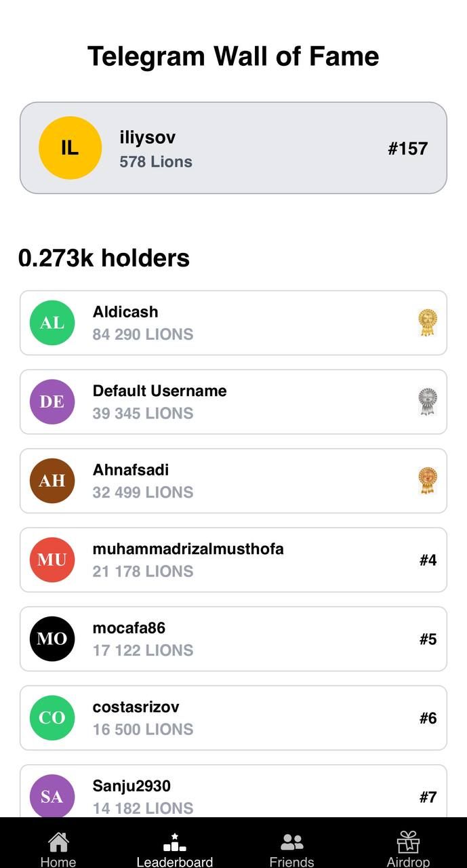Click the black MO avatar for mocafa86
The height and width of the screenshot is (868, 467).
(52, 639)
